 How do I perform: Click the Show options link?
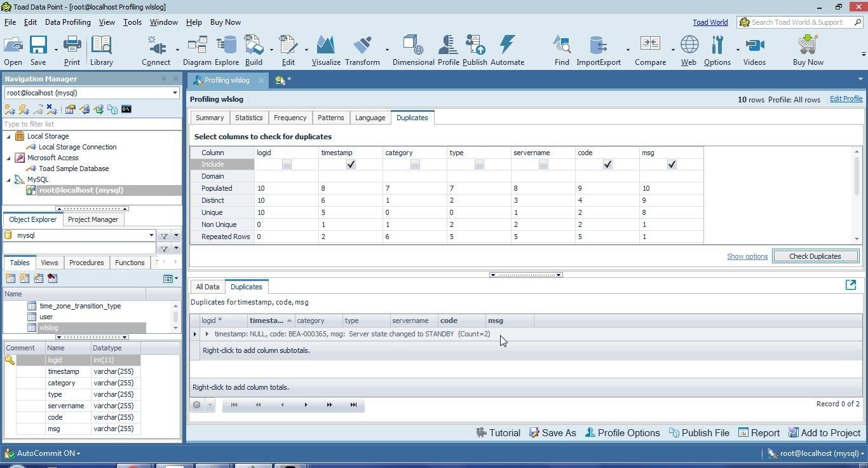[747, 256]
